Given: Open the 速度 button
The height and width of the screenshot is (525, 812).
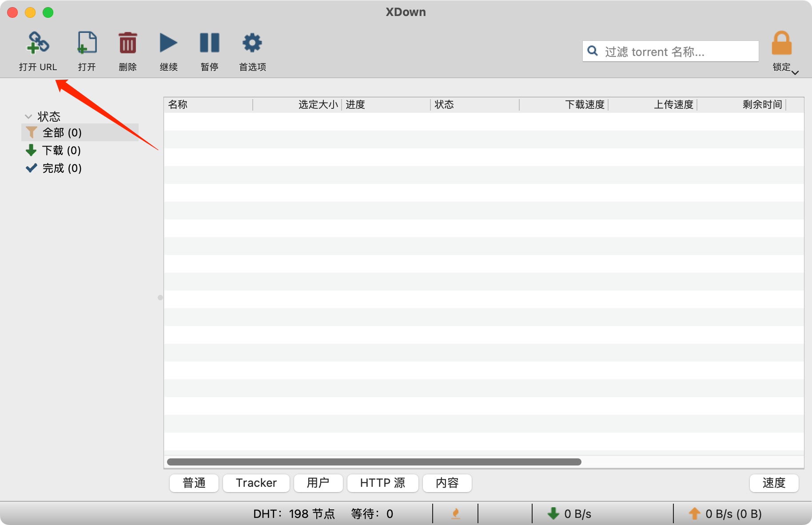Looking at the screenshot, I should (x=774, y=483).
